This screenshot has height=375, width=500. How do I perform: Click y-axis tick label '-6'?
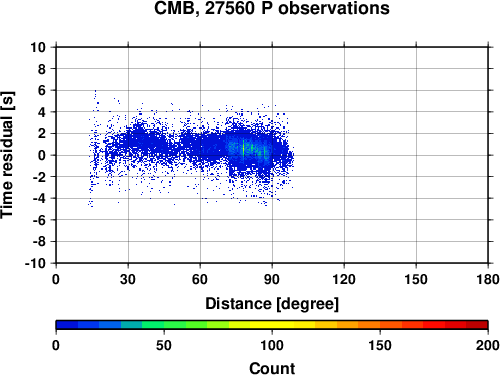39,220
